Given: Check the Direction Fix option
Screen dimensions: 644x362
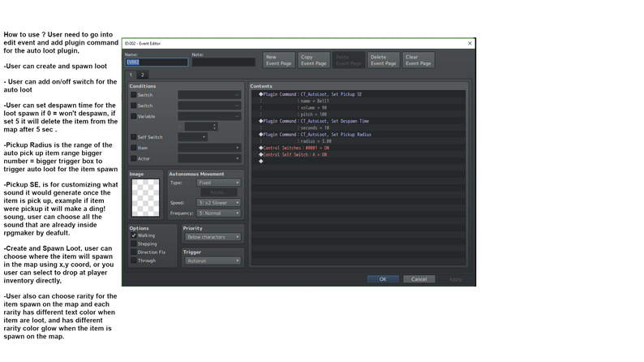Looking at the screenshot, I should click(x=134, y=252).
